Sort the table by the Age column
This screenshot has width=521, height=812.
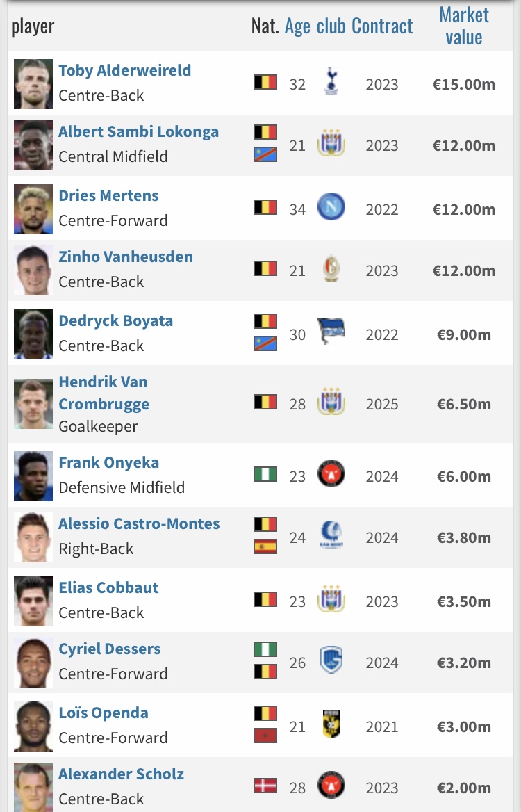pyautogui.click(x=297, y=26)
